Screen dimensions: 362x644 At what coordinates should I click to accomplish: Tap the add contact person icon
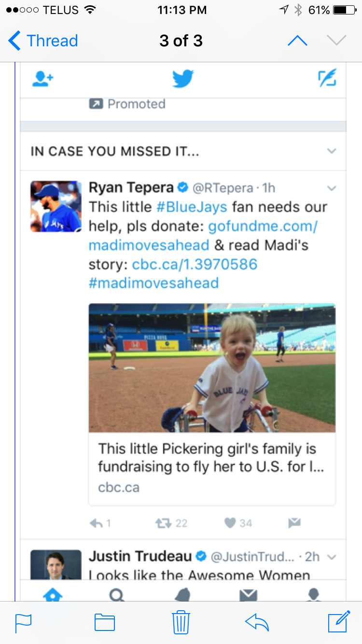pyautogui.click(x=43, y=79)
